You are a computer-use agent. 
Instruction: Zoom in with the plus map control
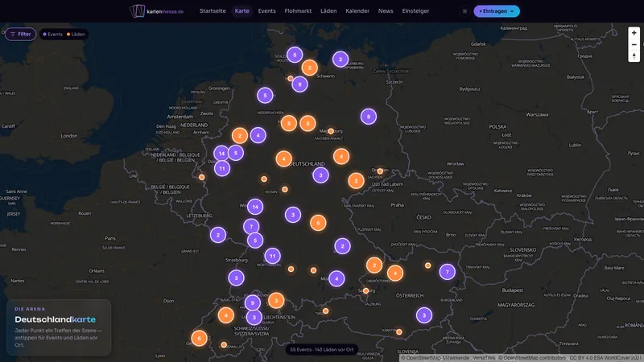point(634,33)
